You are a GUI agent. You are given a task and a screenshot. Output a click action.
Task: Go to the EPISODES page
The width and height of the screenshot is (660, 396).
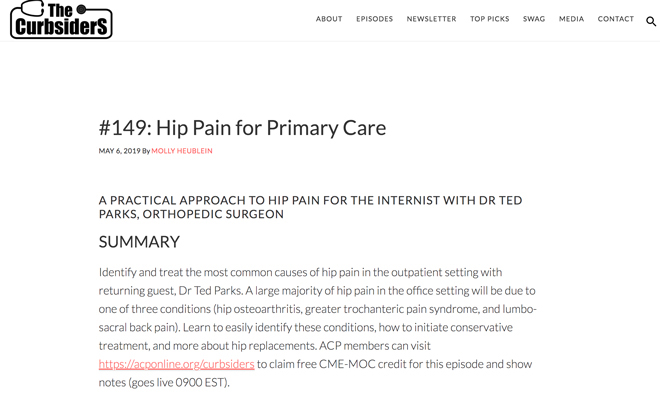click(375, 19)
